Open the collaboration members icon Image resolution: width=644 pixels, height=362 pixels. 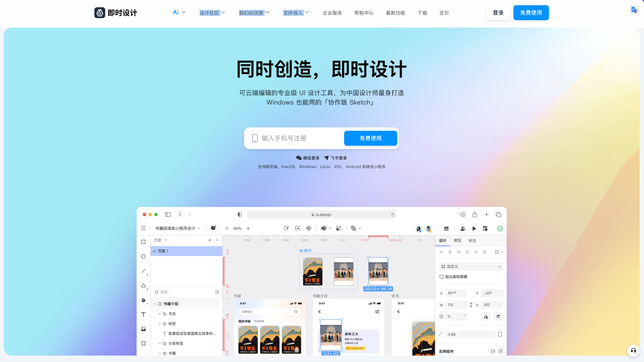[x=463, y=229]
